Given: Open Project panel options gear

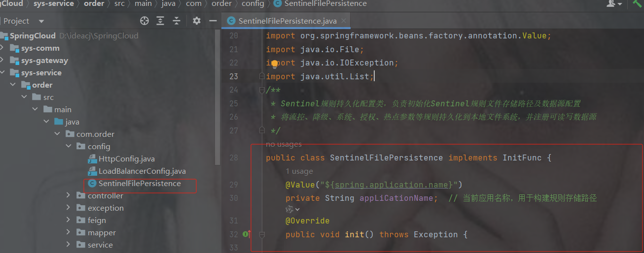Looking at the screenshot, I should pos(197,21).
